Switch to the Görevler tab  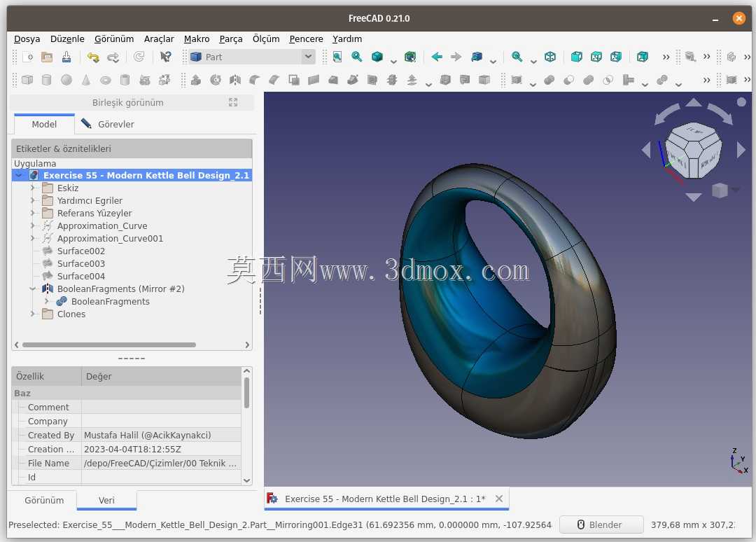tap(107, 124)
